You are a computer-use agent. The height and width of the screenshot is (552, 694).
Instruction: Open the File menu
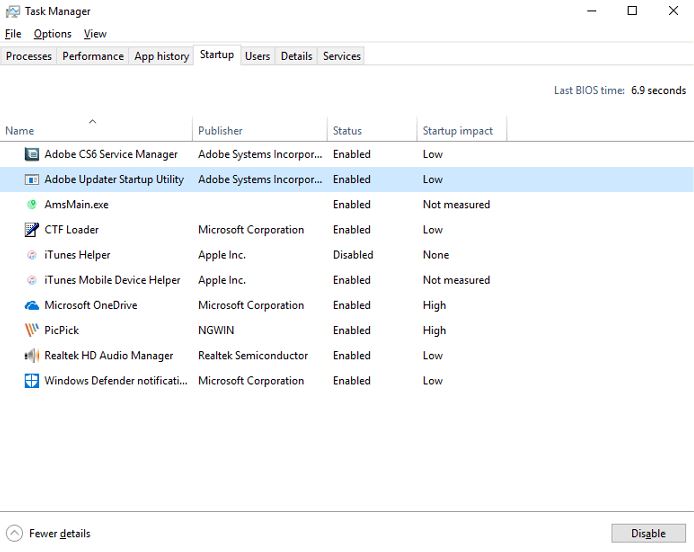pos(13,34)
